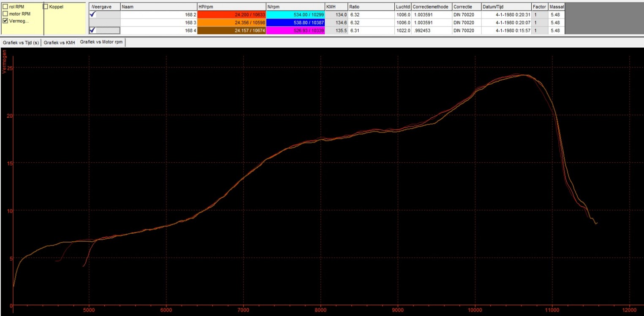The width and height of the screenshot is (644, 316).
Task: Uncheck the Vermogen checkbox
Action: (x=5, y=20)
